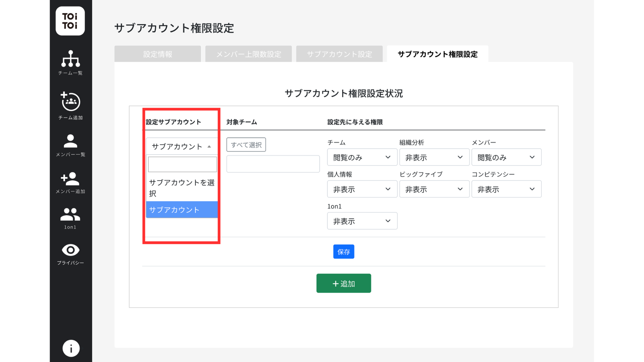The image size is (644, 362).
Task: Click the TOi TOi logo
Action: coord(70,21)
